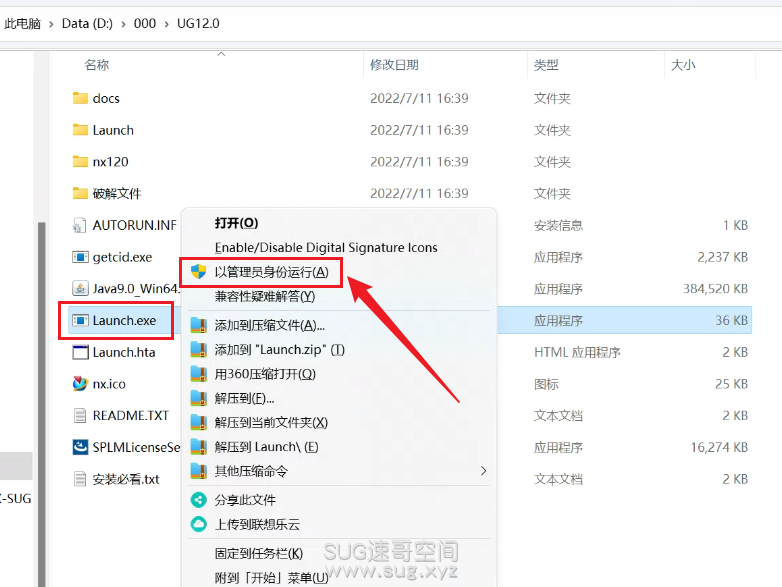Click the 360 zip icon beside 添加到压缩文件
Screen dimensions: 782x587
tap(198, 326)
